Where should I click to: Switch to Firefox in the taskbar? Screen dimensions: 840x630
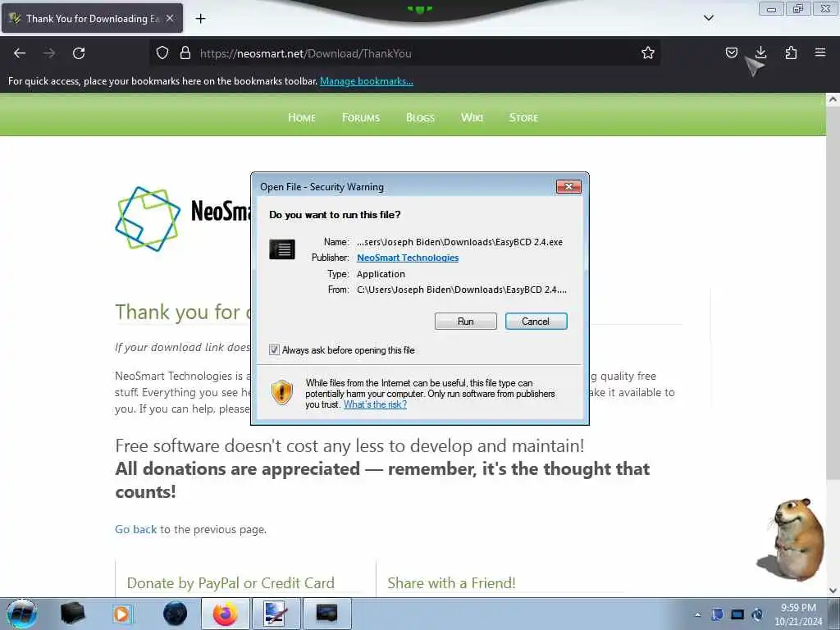tap(226, 614)
